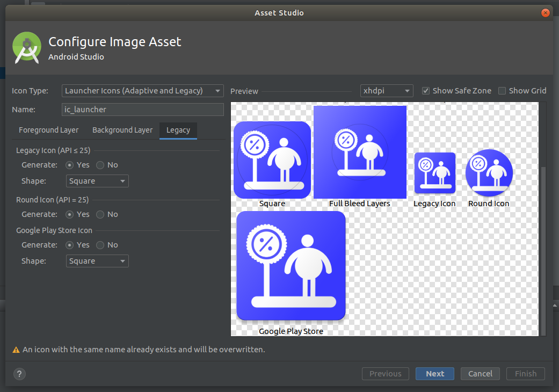
Task: Open the Icon Type dropdown
Action: (142, 91)
